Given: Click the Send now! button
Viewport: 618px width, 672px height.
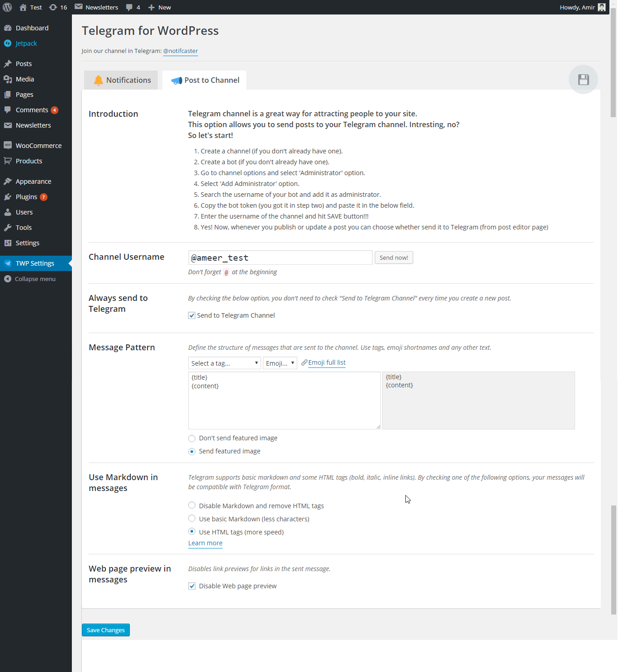Looking at the screenshot, I should (x=394, y=257).
